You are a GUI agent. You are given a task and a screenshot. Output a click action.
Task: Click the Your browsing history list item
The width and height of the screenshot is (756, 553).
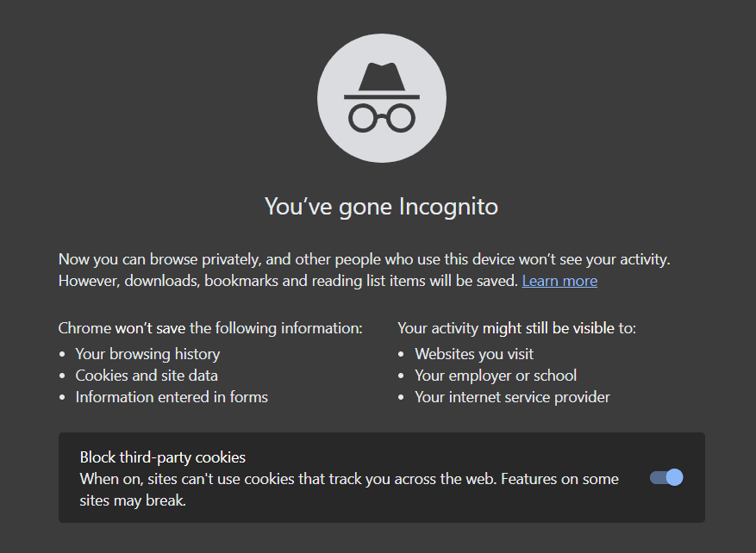pos(147,354)
